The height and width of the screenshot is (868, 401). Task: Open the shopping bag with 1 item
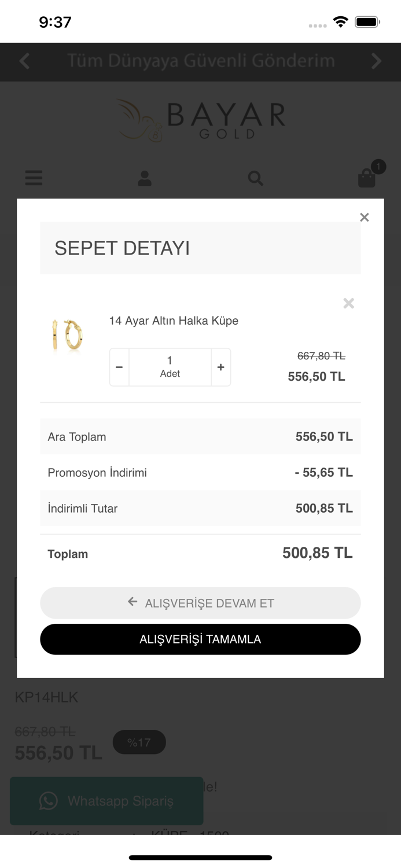[x=367, y=178]
